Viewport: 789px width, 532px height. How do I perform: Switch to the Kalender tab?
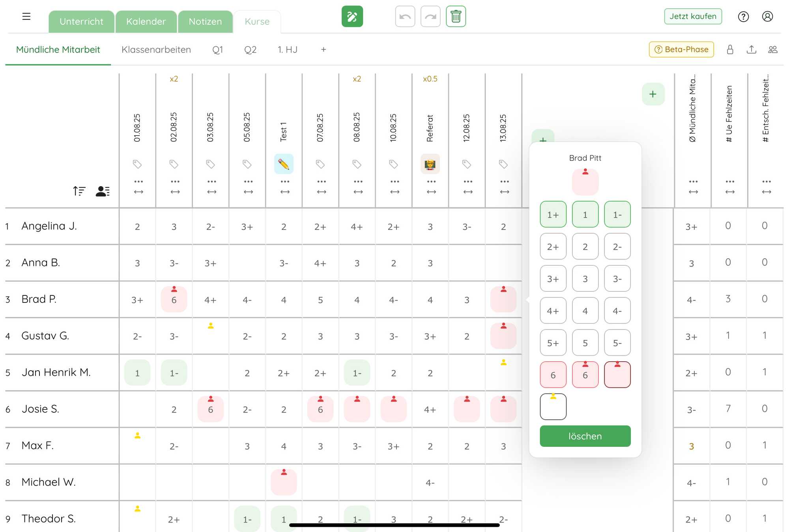tap(146, 22)
